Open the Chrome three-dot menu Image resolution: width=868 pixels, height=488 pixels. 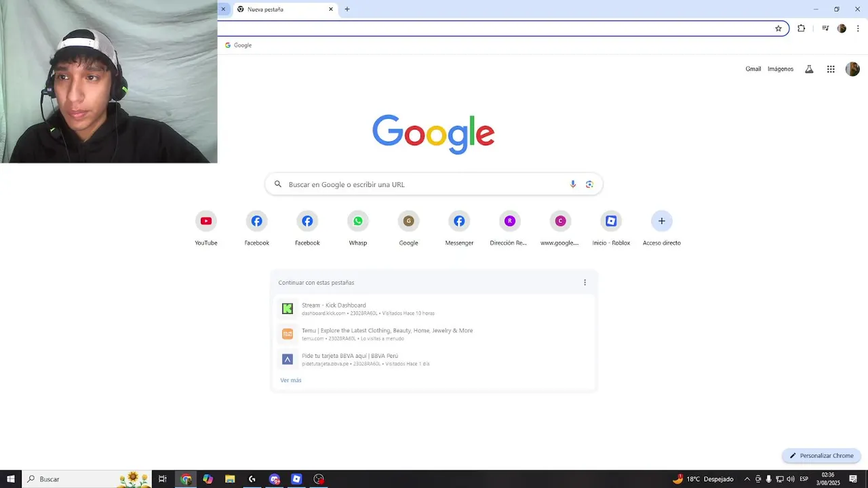point(858,28)
